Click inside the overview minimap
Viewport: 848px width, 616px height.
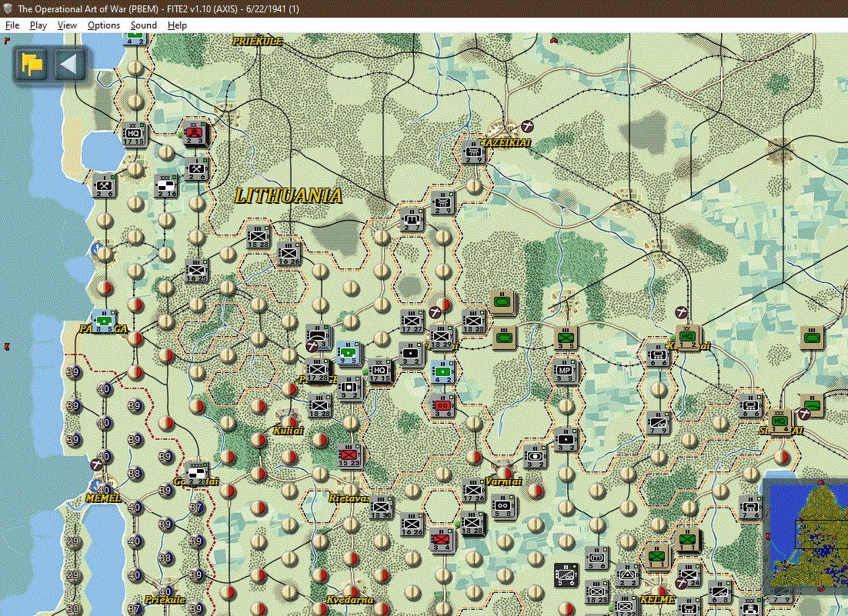[x=809, y=536]
